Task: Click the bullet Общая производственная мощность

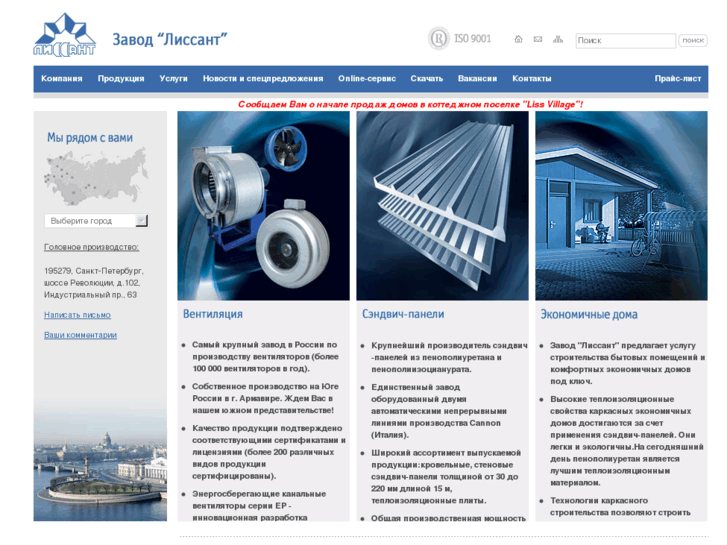Action: pos(448,518)
